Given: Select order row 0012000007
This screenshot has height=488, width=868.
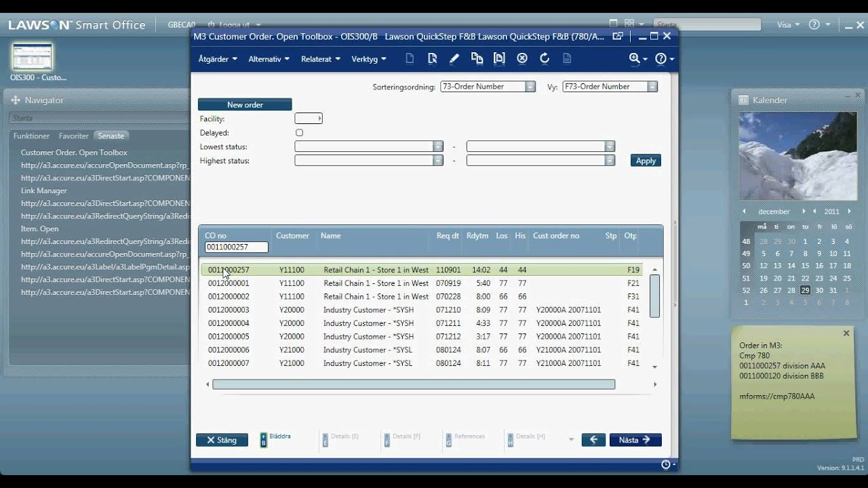Looking at the screenshot, I should click(420, 363).
